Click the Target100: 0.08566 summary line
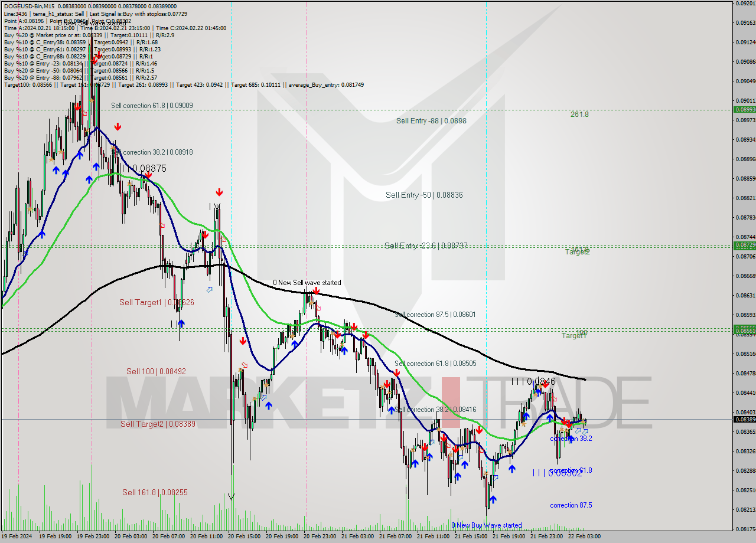This screenshot has height=543, width=756. 184,84
